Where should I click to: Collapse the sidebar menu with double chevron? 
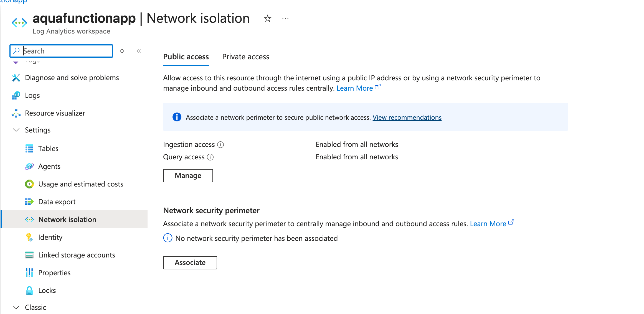click(139, 51)
